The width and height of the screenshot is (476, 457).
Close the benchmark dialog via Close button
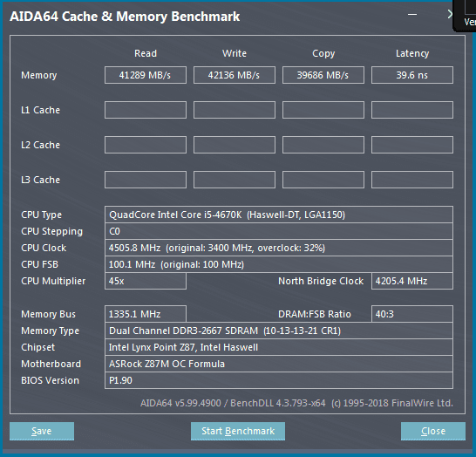click(x=433, y=431)
